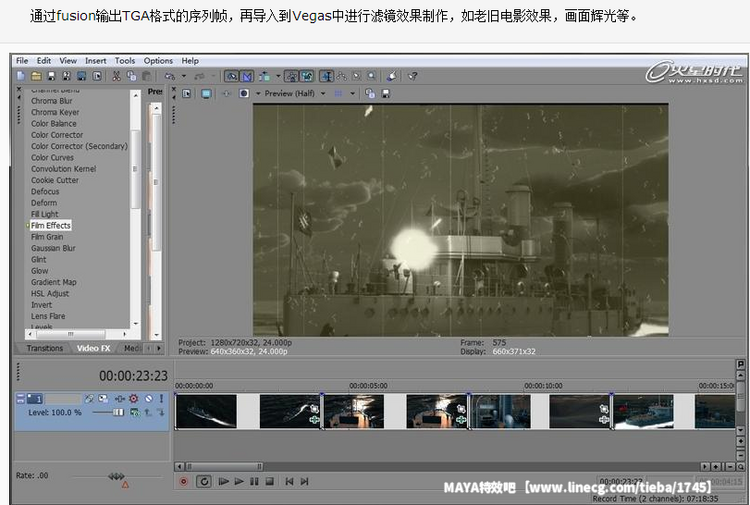Click Preview on External Monitor icon

click(x=206, y=94)
